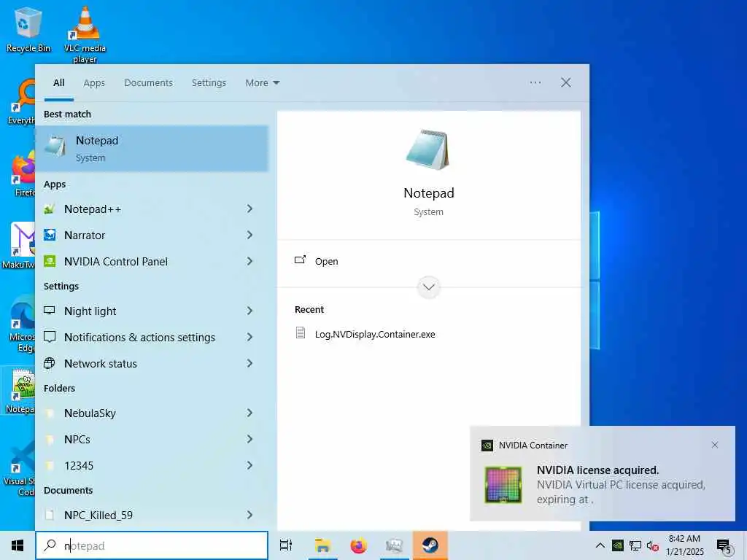Select the VLC media player desktop icon
This screenshot has height=560, width=747.
tap(85, 34)
